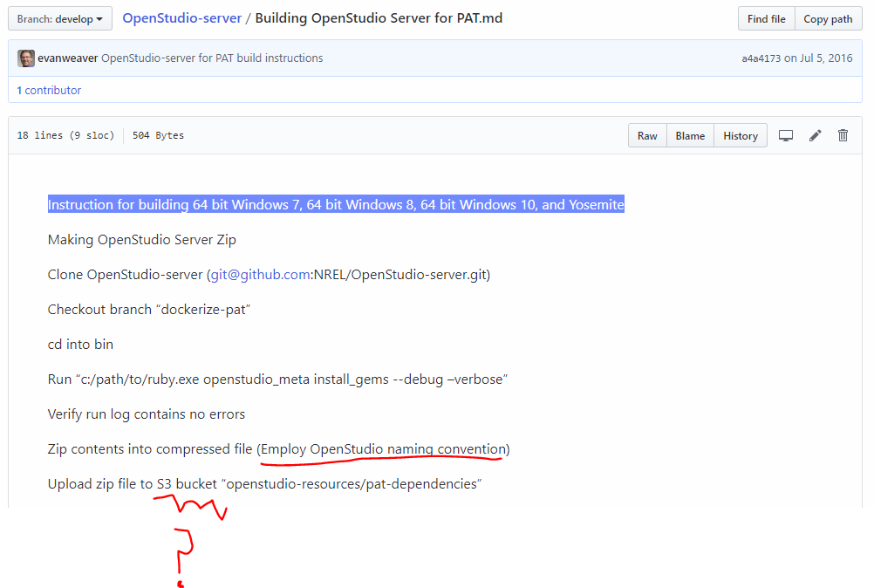This screenshot has width=874, height=588.
Task: View the Raw file
Action: (647, 135)
